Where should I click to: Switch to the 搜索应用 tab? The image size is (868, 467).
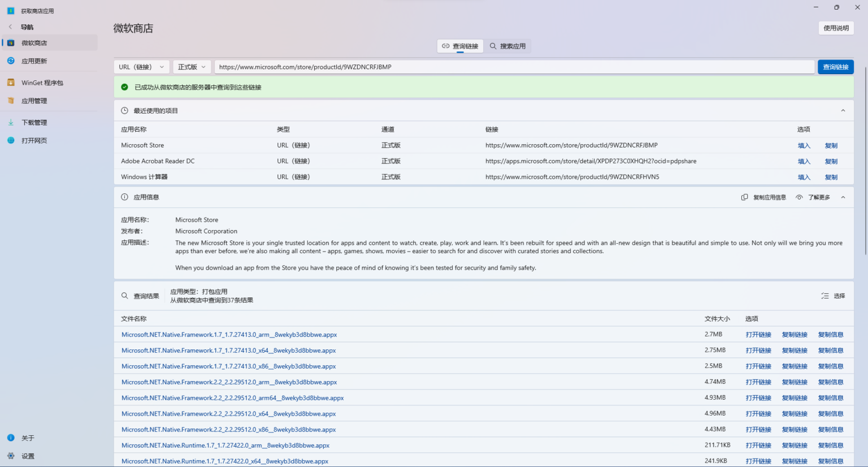coord(507,46)
